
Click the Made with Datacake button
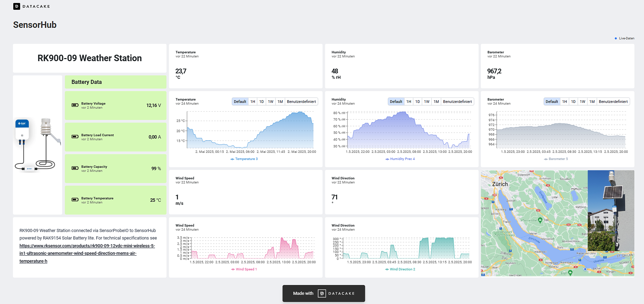click(x=324, y=293)
